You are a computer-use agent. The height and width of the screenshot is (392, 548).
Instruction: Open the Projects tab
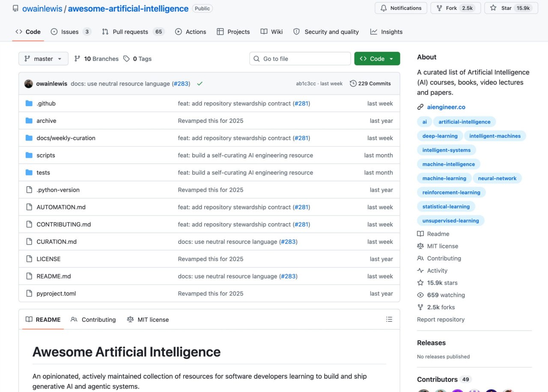[x=233, y=32]
